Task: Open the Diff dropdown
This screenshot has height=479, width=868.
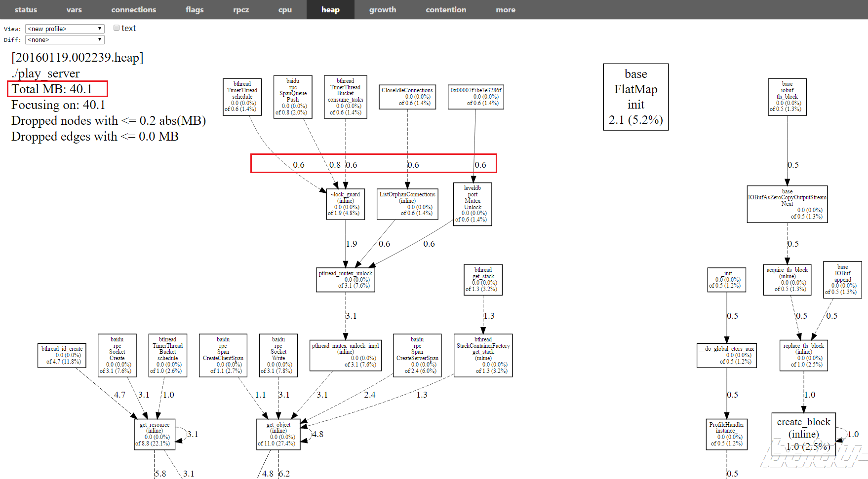Action: point(65,39)
